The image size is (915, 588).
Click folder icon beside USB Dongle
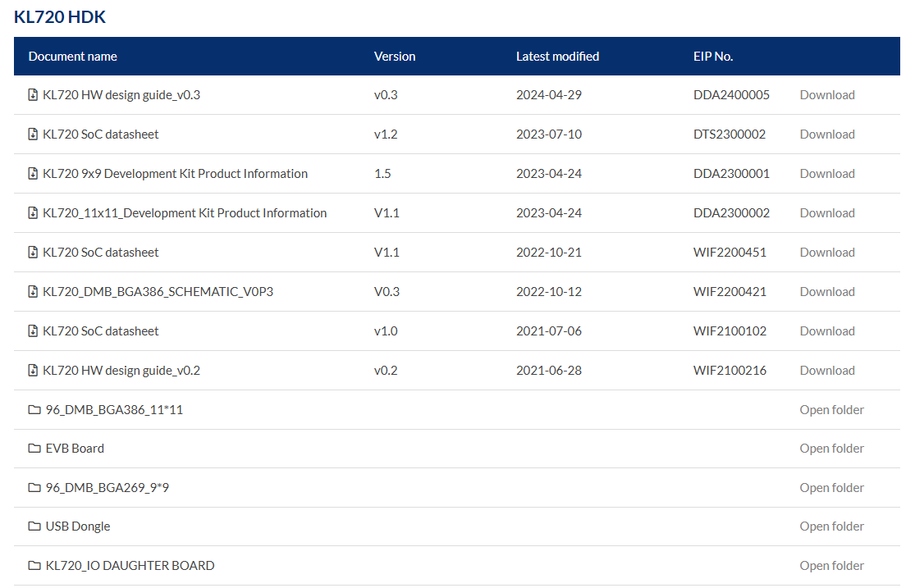tap(34, 526)
